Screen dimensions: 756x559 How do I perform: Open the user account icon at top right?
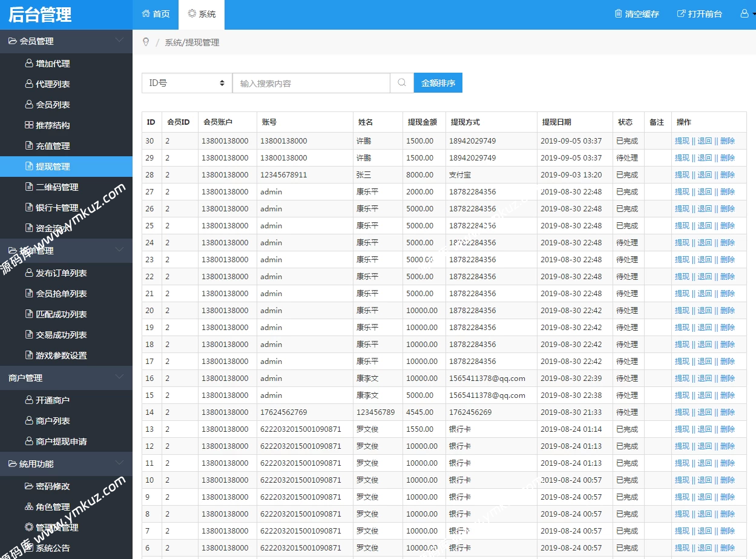[743, 13]
